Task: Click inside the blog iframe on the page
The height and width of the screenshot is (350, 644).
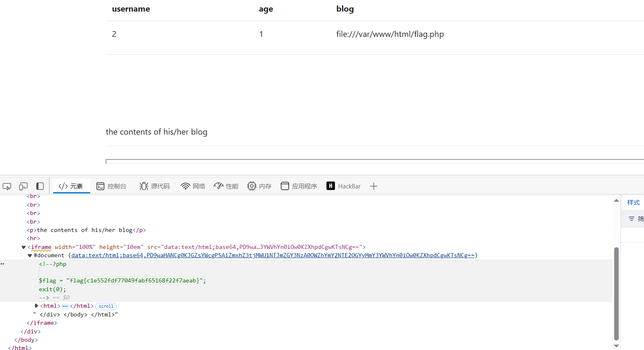Action: point(375,162)
